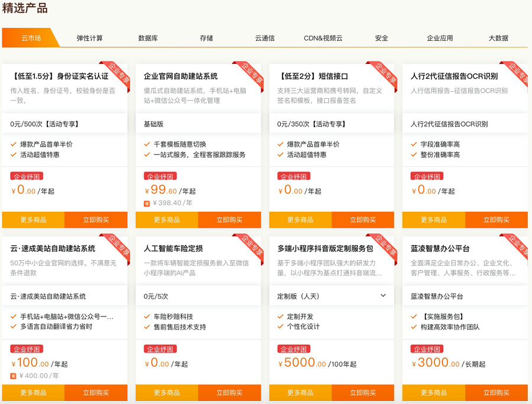Click the 企业专享 ribbon on 身份证实名认证 card

tap(116, 75)
